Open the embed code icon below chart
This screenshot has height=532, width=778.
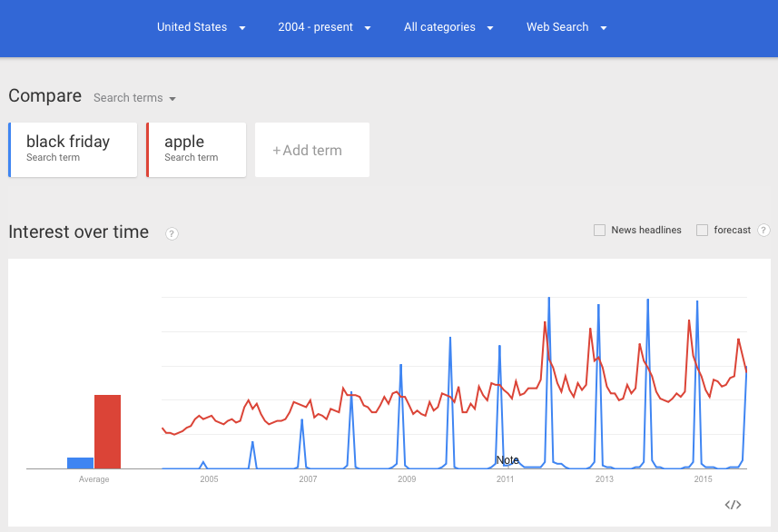pyautogui.click(x=734, y=505)
